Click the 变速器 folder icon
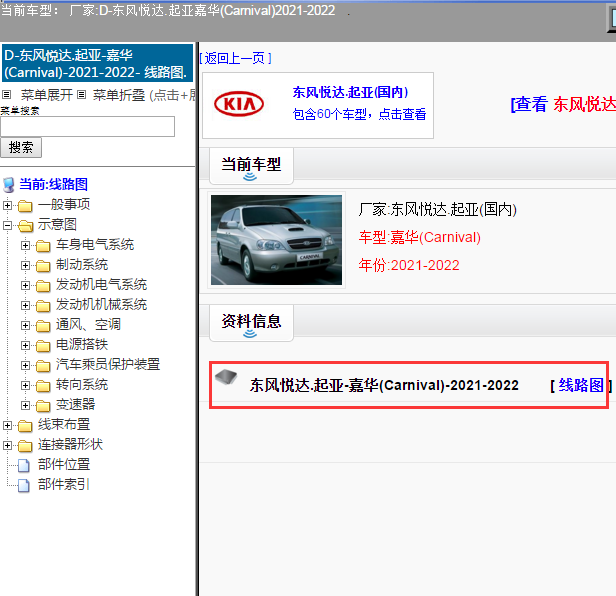The image size is (616, 596). (x=43, y=406)
